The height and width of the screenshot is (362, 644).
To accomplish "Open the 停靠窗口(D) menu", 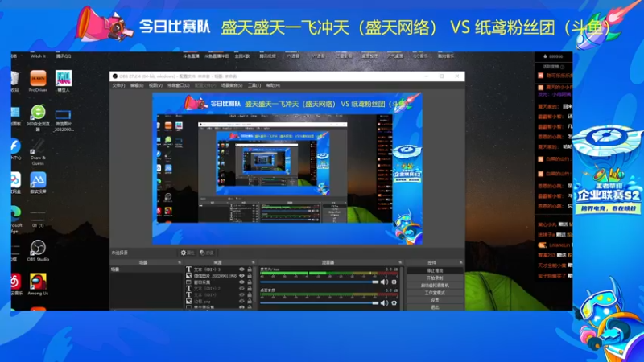I will pos(178,85).
